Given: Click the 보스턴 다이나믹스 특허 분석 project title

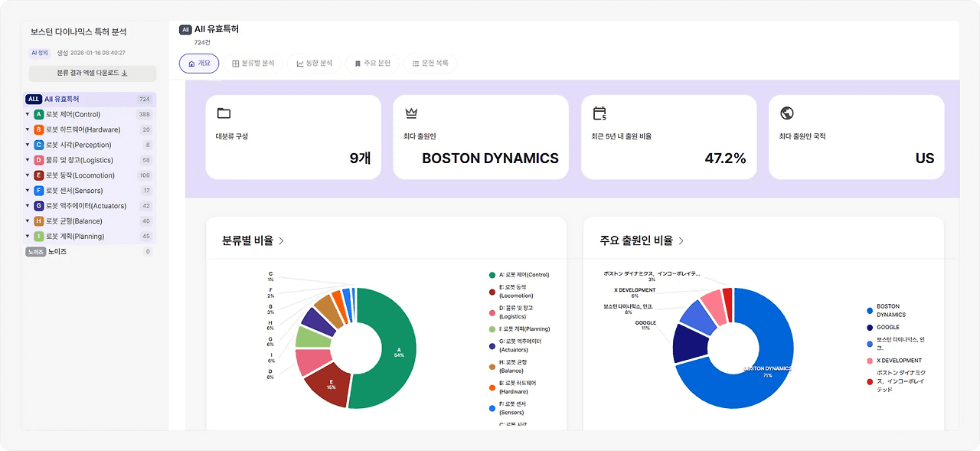Looking at the screenshot, I should coord(78,32).
